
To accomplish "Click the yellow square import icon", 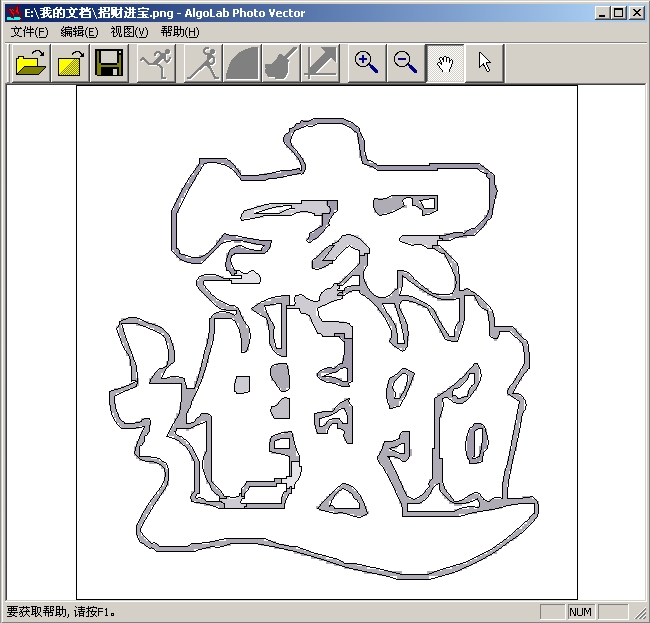I will click(x=70, y=64).
